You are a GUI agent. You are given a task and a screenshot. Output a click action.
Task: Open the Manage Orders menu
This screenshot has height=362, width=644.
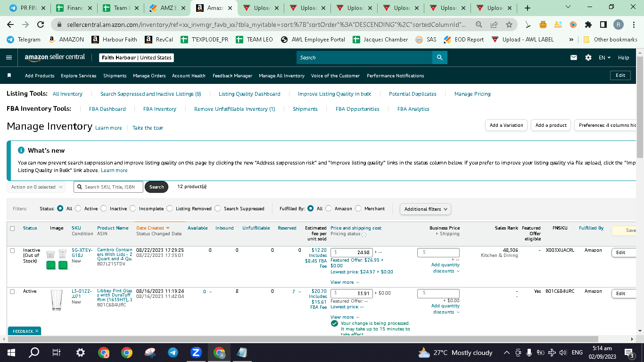(149, 75)
